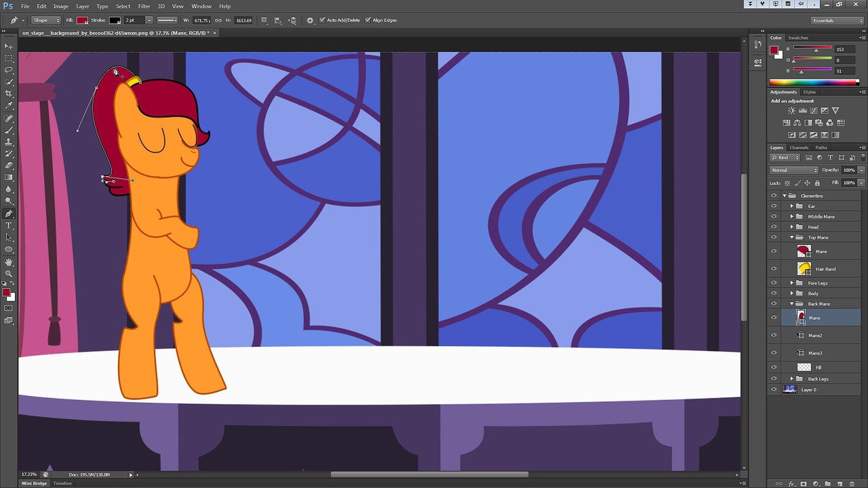The width and height of the screenshot is (868, 488).
Task: Filter layers by type layers icon
Action: tap(830, 157)
